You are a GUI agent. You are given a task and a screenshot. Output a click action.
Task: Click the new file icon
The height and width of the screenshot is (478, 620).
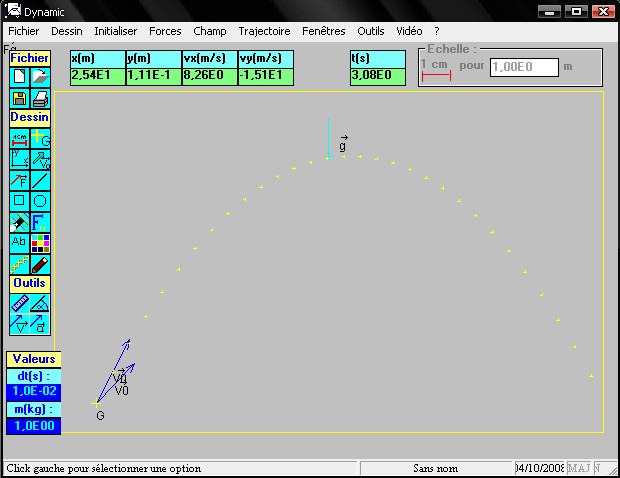click(19, 76)
